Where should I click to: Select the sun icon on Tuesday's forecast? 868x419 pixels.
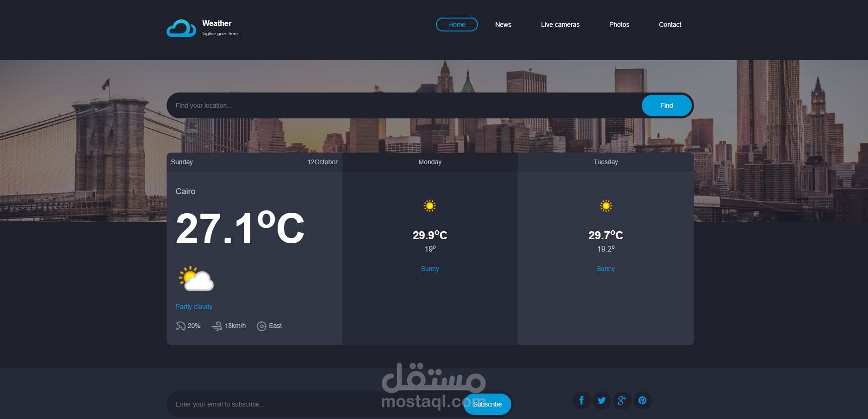pos(605,205)
